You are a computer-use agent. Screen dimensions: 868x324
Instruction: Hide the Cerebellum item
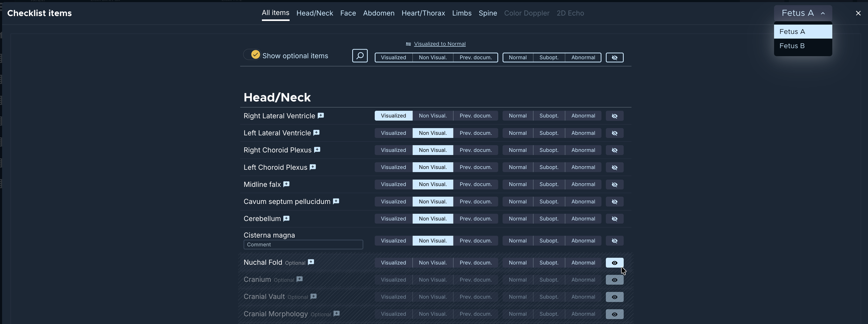[x=615, y=219]
